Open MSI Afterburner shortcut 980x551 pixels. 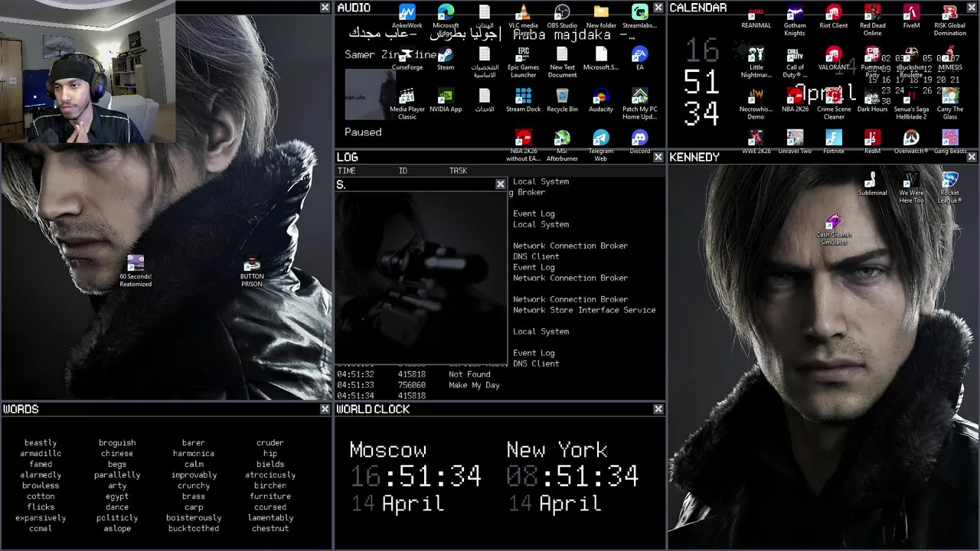coord(562,145)
